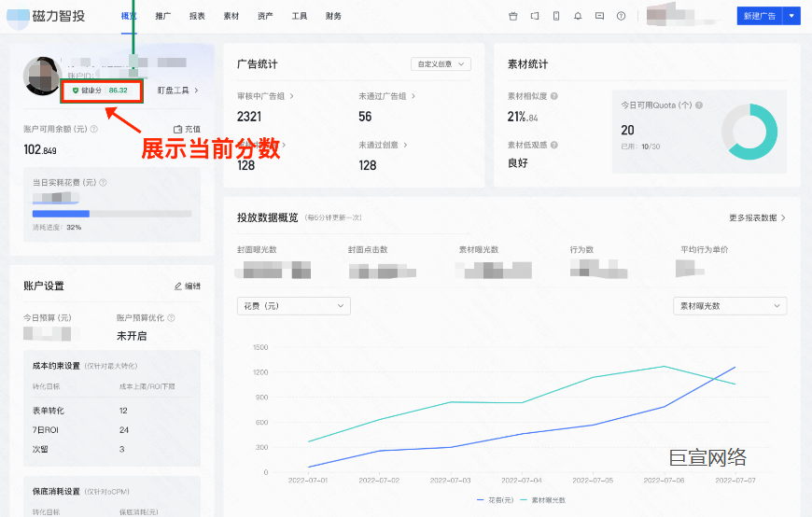Click the 未开启 status text
This screenshot has width=812, height=517.
pyautogui.click(x=132, y=336)
